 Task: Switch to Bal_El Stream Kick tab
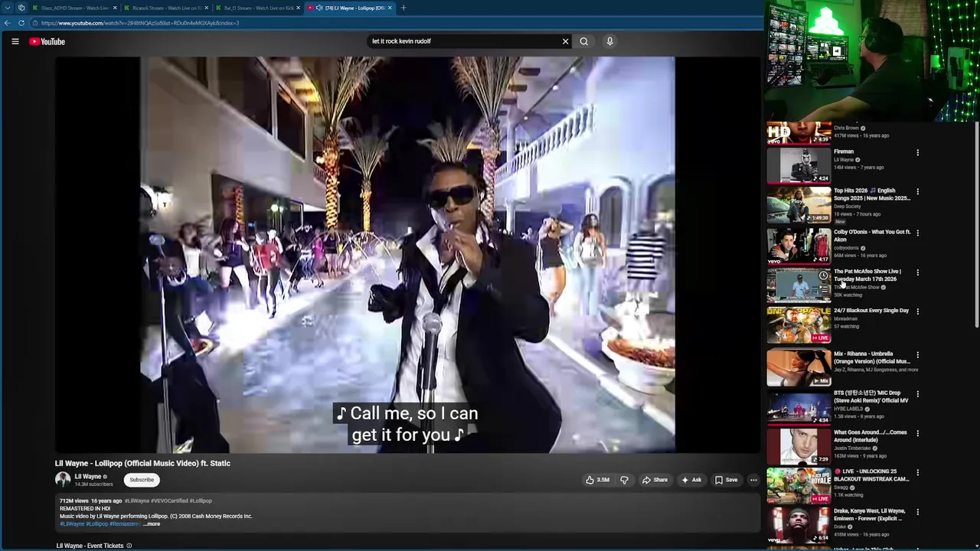point(258,8)
